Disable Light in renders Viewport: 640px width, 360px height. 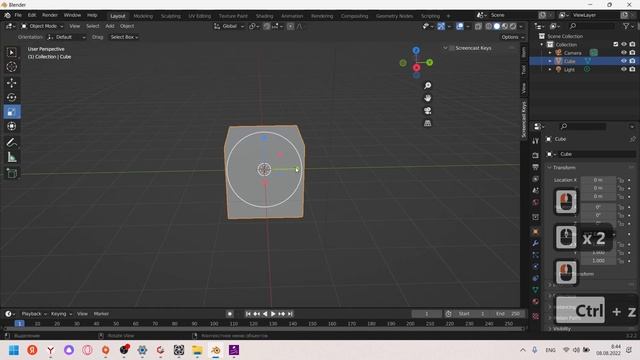tap(632, 69)
